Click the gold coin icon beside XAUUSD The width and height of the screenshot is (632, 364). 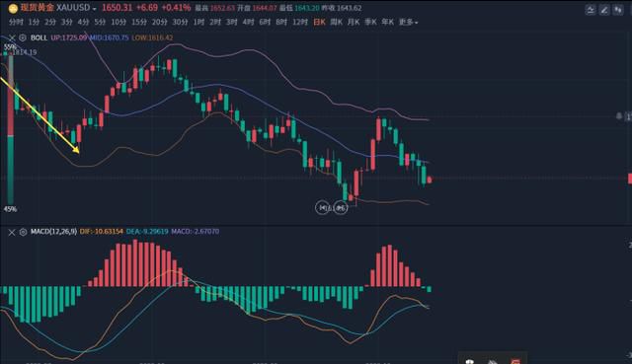(13, 8)
